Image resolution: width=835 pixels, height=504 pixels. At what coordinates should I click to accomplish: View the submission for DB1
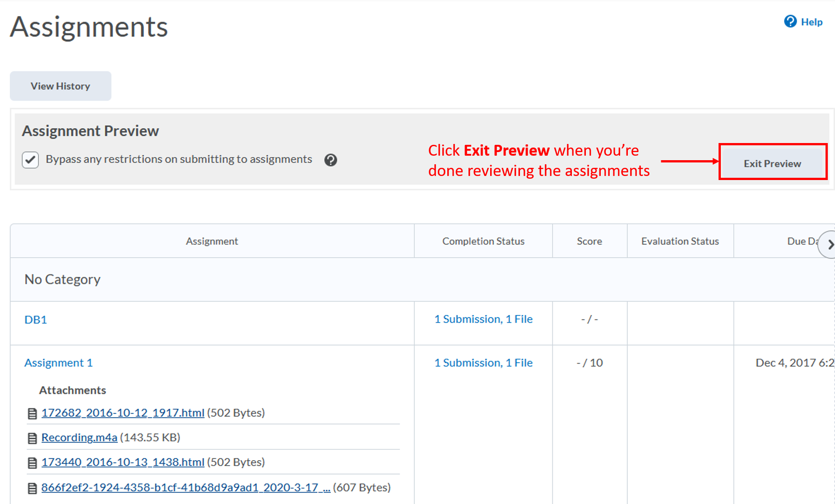[483, 319]
